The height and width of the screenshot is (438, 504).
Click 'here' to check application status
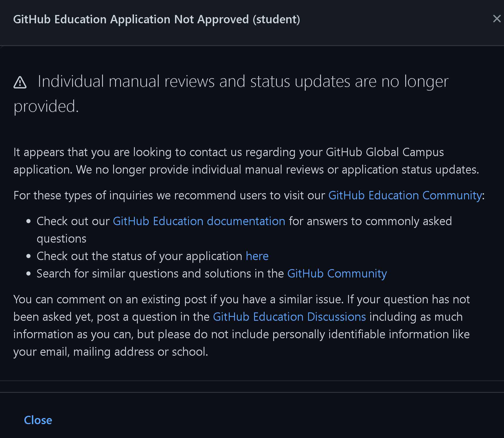257,256
